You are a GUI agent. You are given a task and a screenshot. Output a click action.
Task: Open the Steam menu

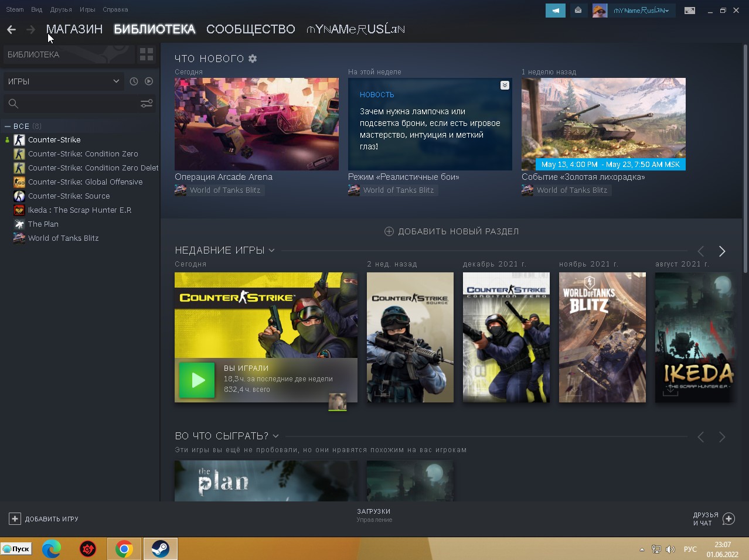point(15,9)
